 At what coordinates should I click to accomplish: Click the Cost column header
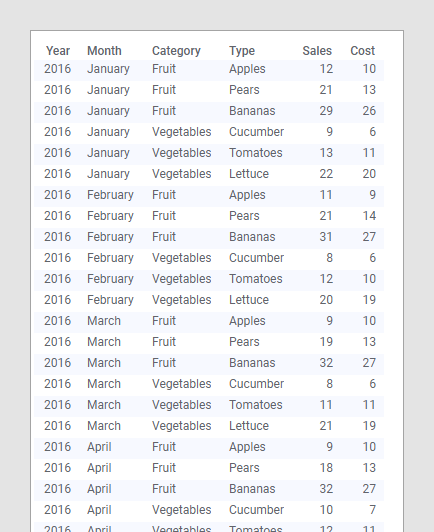tap(362, 51)
